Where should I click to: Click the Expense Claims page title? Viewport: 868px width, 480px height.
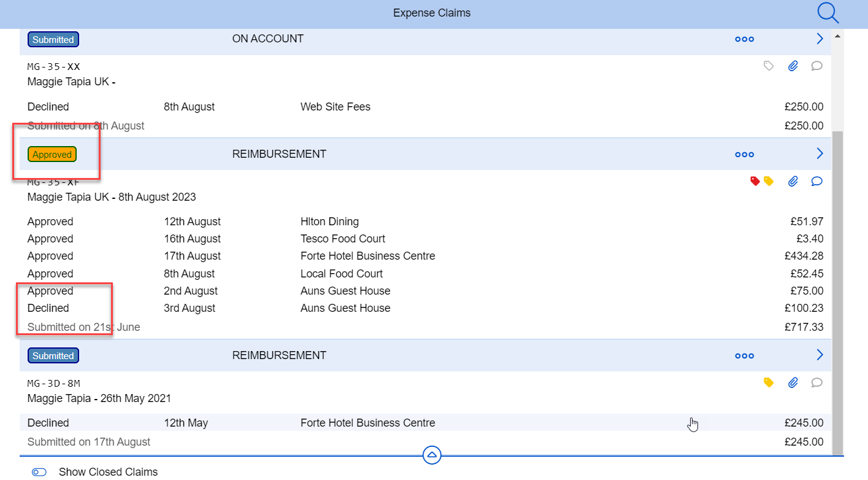click(x=432, y=13)
